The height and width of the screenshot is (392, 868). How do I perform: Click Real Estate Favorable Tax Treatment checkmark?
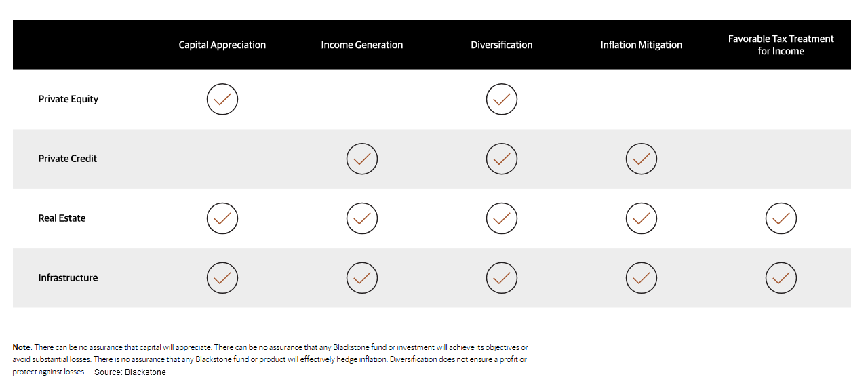tap(781, 218)
